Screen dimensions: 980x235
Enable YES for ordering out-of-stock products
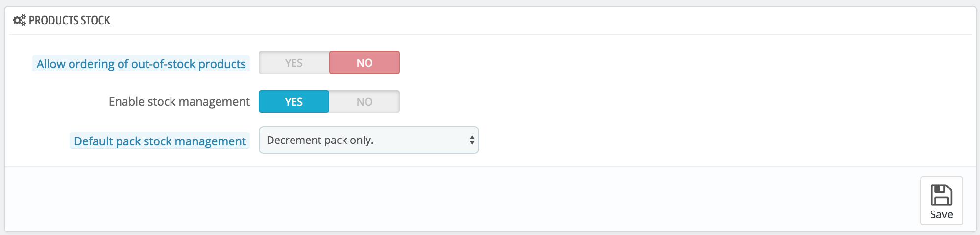click(294, 63)
